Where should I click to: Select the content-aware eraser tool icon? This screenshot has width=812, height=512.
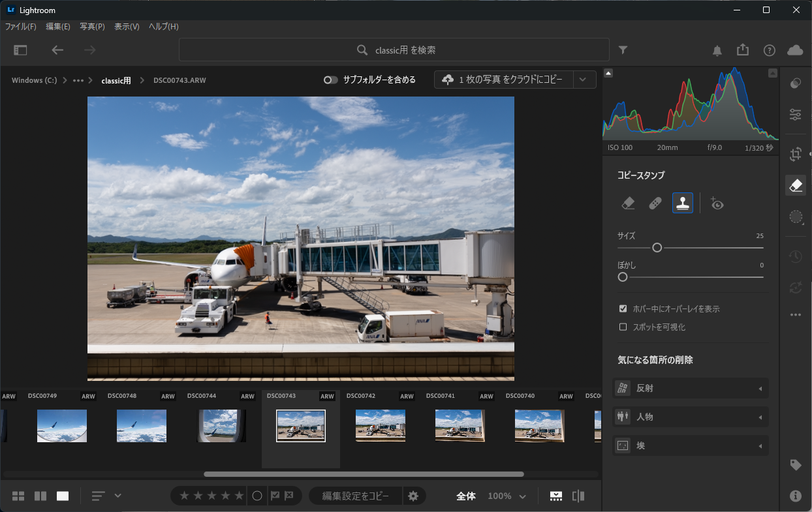pyautogui.click(x=629, y=203)
